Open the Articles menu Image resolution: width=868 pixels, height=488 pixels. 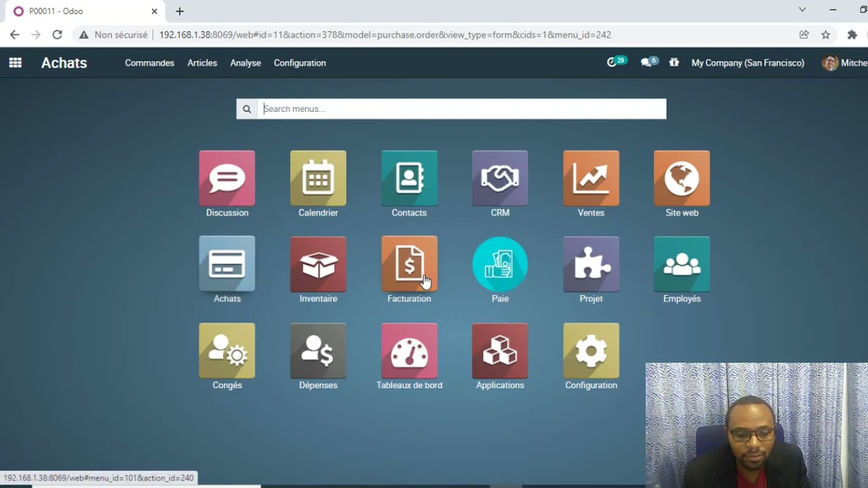202,63
